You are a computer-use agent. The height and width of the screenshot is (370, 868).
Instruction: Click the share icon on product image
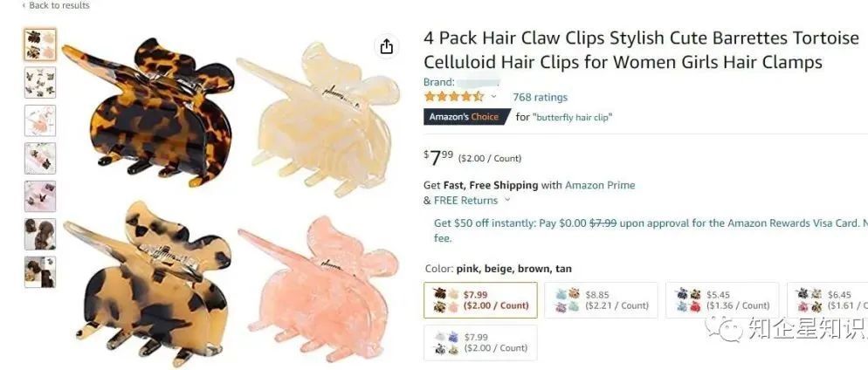[386, 47]
